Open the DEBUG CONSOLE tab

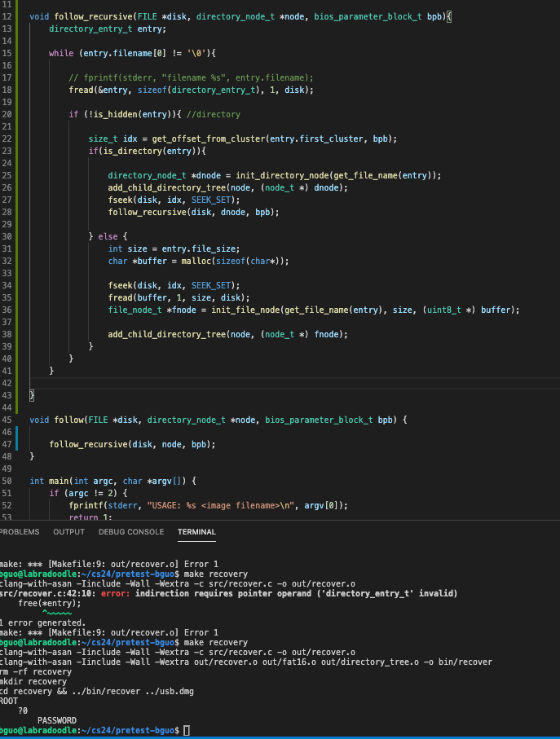coord(130,532)
